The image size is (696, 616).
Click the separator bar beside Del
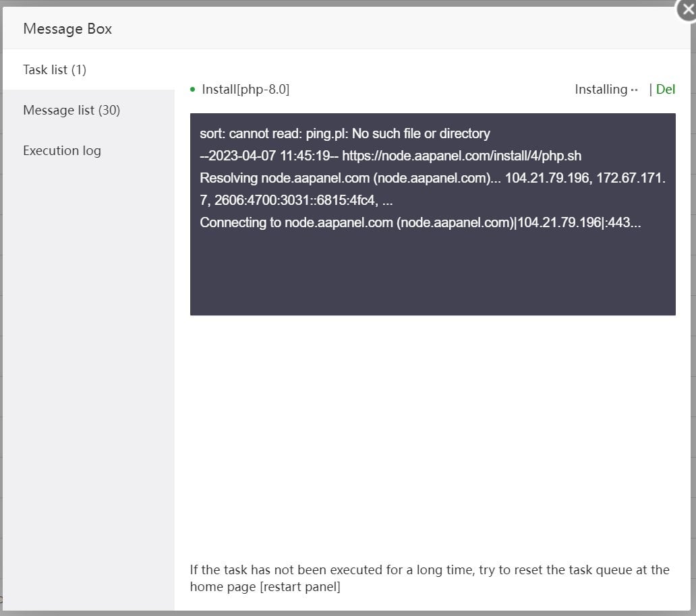[649, 88]
